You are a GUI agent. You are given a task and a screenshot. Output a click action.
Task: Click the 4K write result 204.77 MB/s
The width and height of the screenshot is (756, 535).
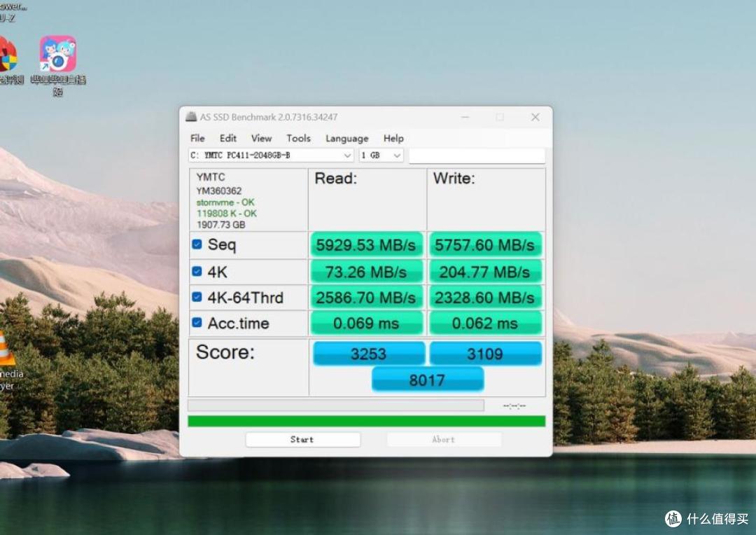pyautogui.click(x=485, y=272)
